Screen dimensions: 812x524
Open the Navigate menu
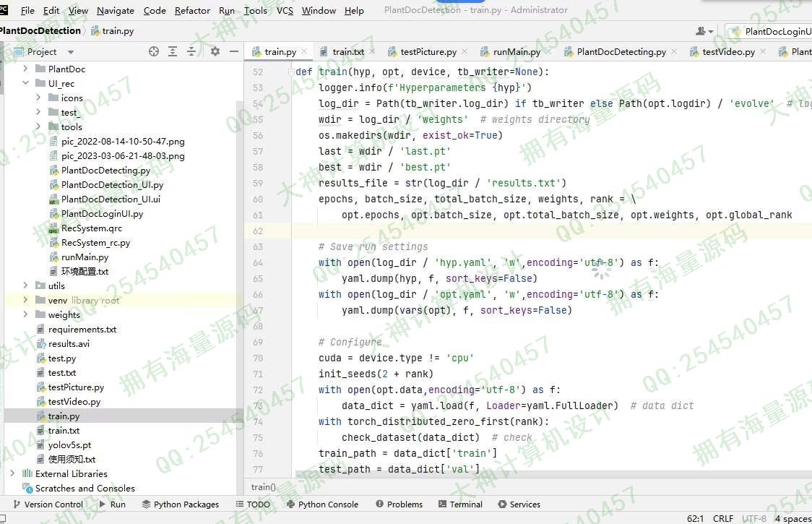coord(116,10)
